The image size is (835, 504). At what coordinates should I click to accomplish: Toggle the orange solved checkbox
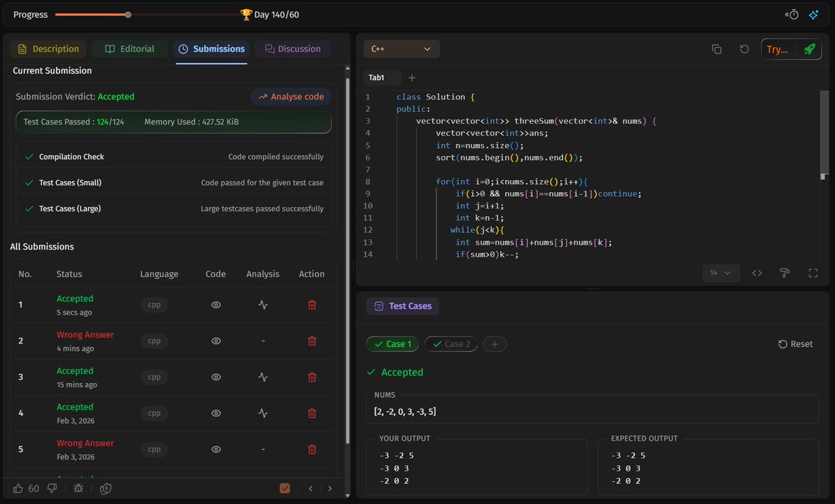[x=285, y=488]
